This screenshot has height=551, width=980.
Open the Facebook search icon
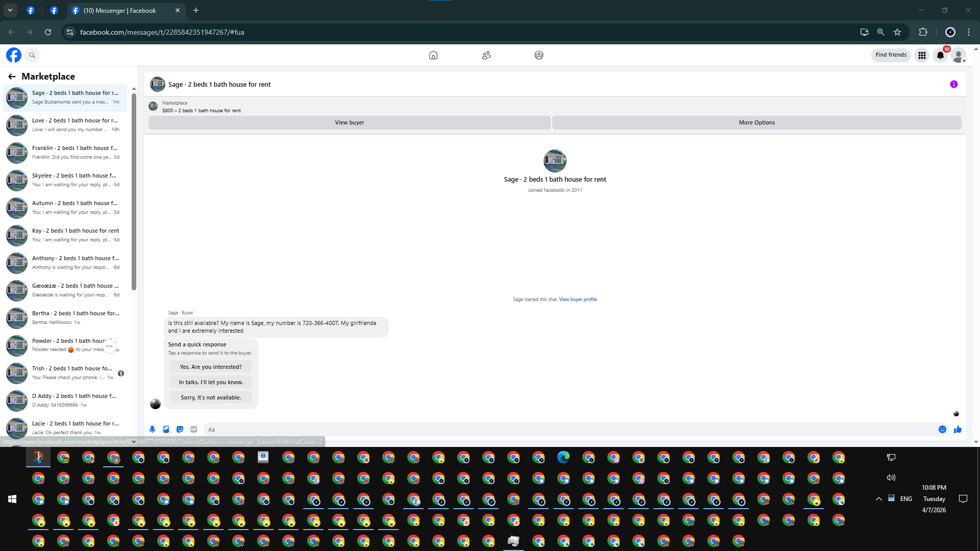(x=32, y=55)
